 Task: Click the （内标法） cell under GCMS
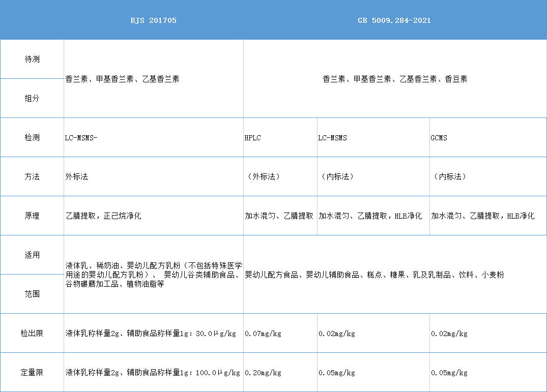pyautogui.click(x=488, y=176)
